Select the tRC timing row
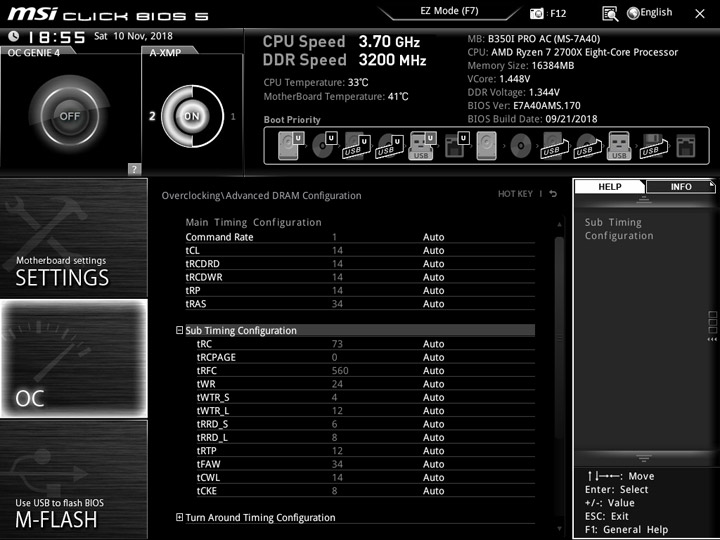Screen dimensions: 720x540 (366, 344)
